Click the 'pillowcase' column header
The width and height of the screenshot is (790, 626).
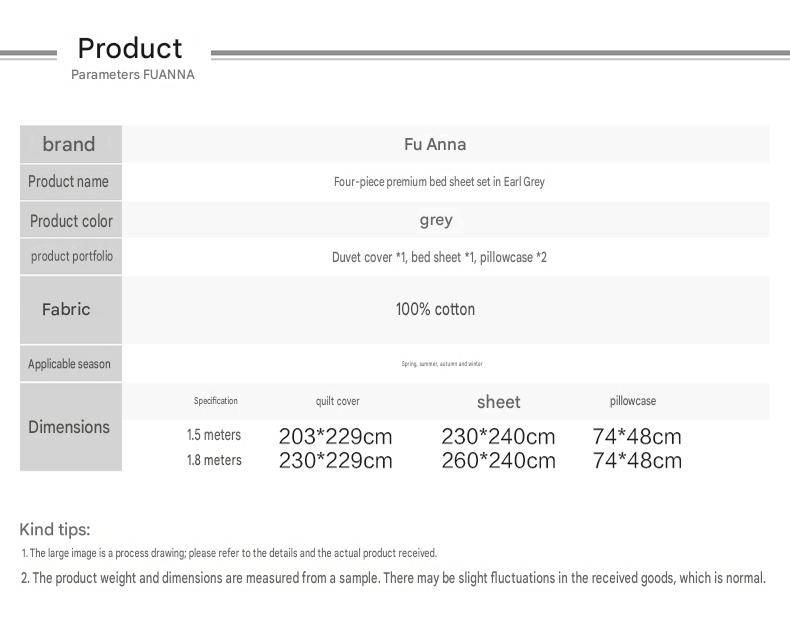click(633, 401)
